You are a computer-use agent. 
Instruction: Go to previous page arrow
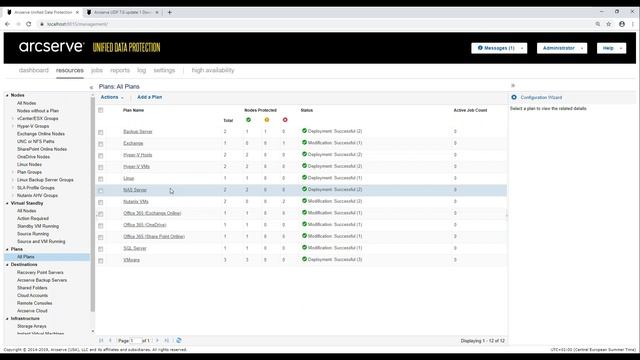pos(110,340)
